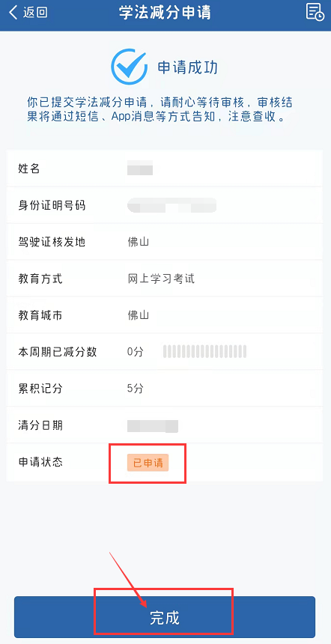Tap the 教育方式 网上学习考试 value
This screenshot has height=644, width=331.
161,279
